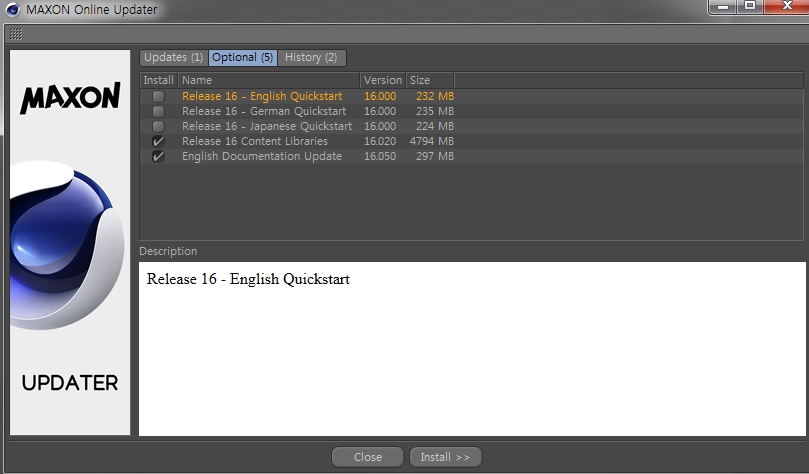The image size is (809, 474).
Task: Click the Version column header
Action: pos(382,80)
